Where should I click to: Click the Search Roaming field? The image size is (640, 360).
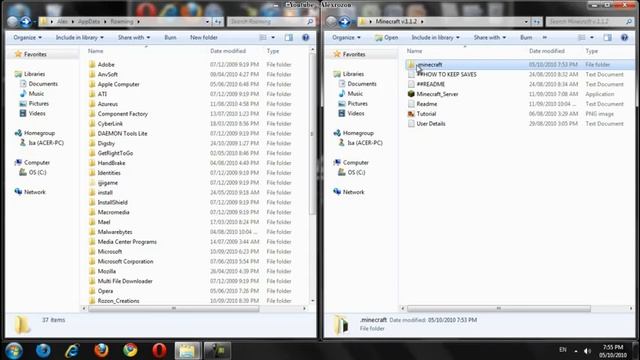pos(271,21)
